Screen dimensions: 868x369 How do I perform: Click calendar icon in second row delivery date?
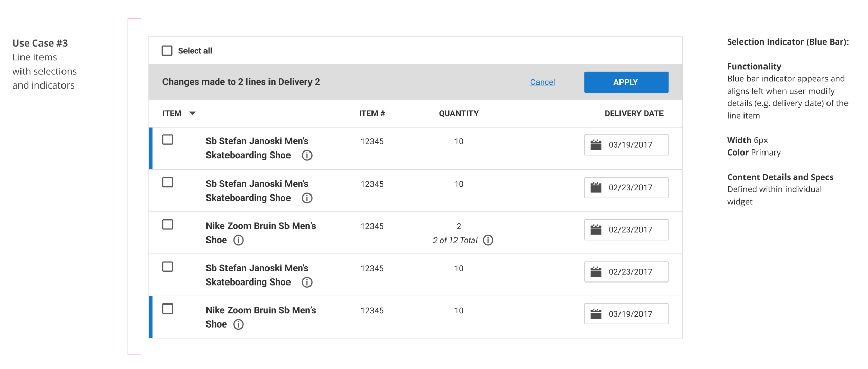click(596, 187)
